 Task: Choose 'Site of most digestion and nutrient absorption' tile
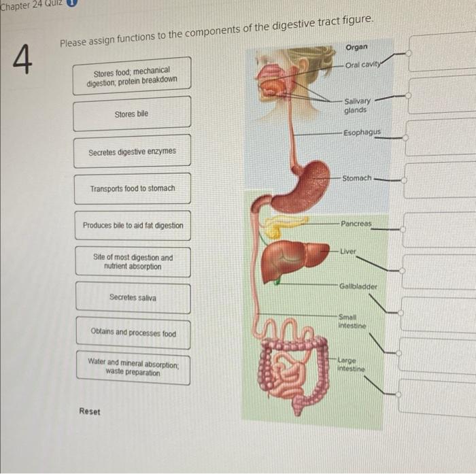[x=133, y=262]
